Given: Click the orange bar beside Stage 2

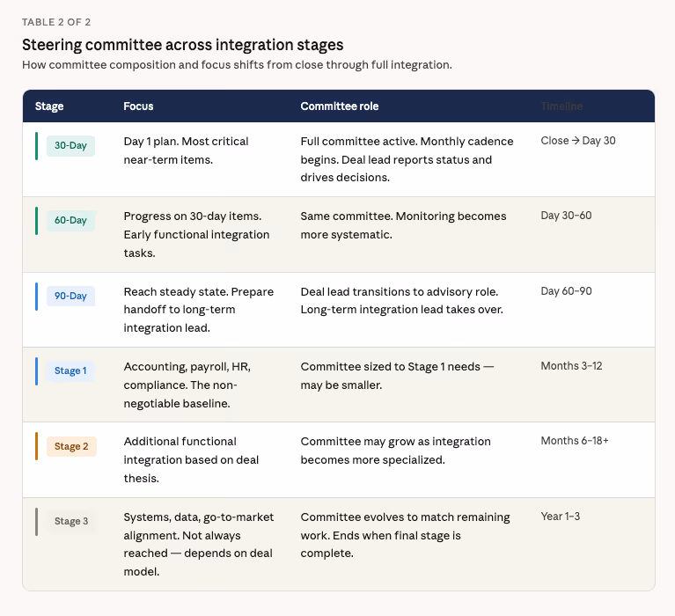Looking at the screenshot, I should coord(37,446).
